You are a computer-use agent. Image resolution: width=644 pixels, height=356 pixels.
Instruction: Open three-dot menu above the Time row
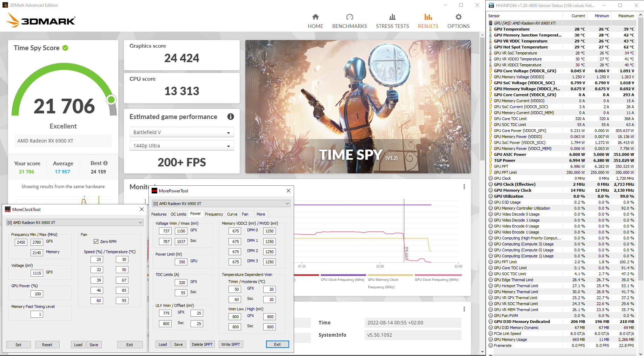pyautogui.click(x=464, y=309)
